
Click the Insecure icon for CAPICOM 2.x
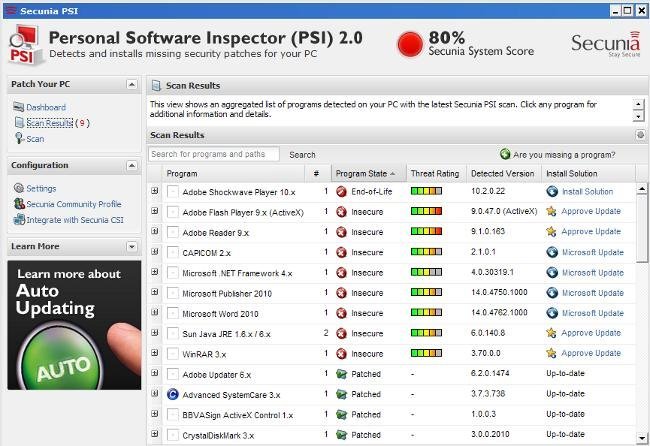click(x=342, y=252)
